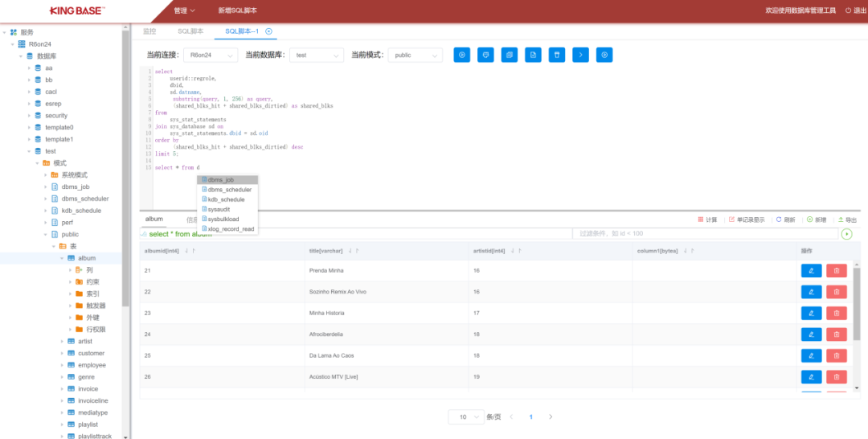Viewport: 868px width, 439px height.
Task: Delete the Da Lama Ao Caos row
Action: (837, 355)
